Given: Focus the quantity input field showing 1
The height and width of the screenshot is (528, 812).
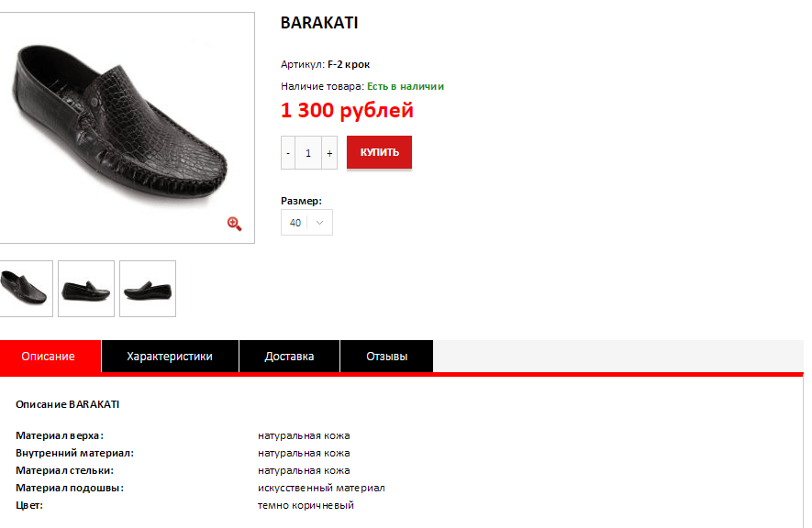Looking at the screenshot, I should (308, 152).
